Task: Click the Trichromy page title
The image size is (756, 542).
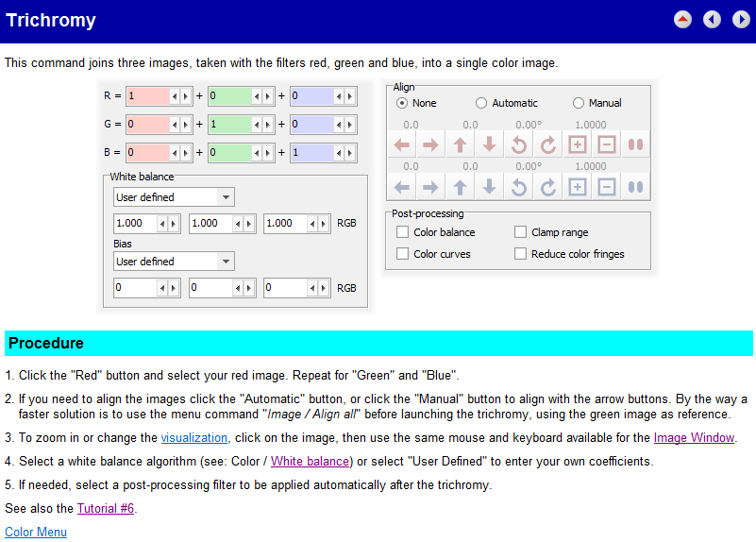Action: point(51,20)
